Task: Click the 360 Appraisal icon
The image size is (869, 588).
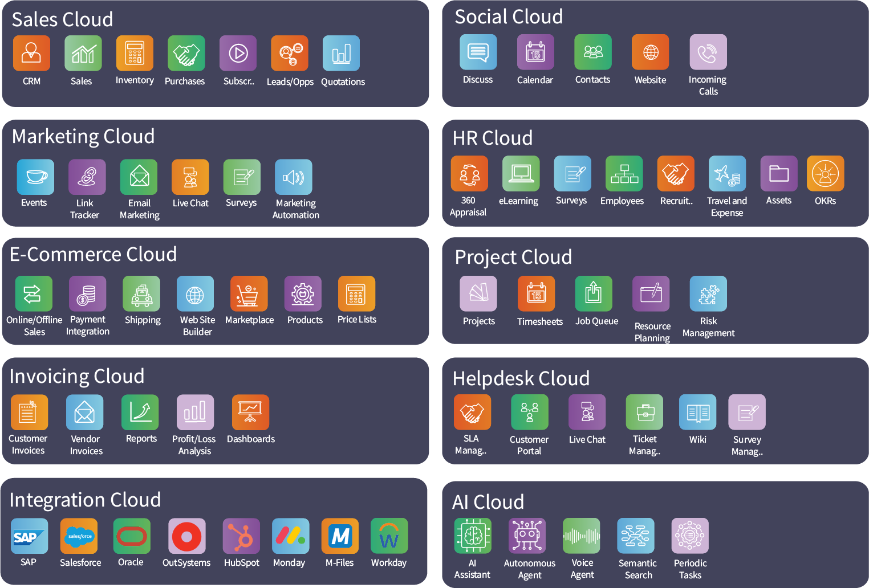Action: tap(469, 174)
